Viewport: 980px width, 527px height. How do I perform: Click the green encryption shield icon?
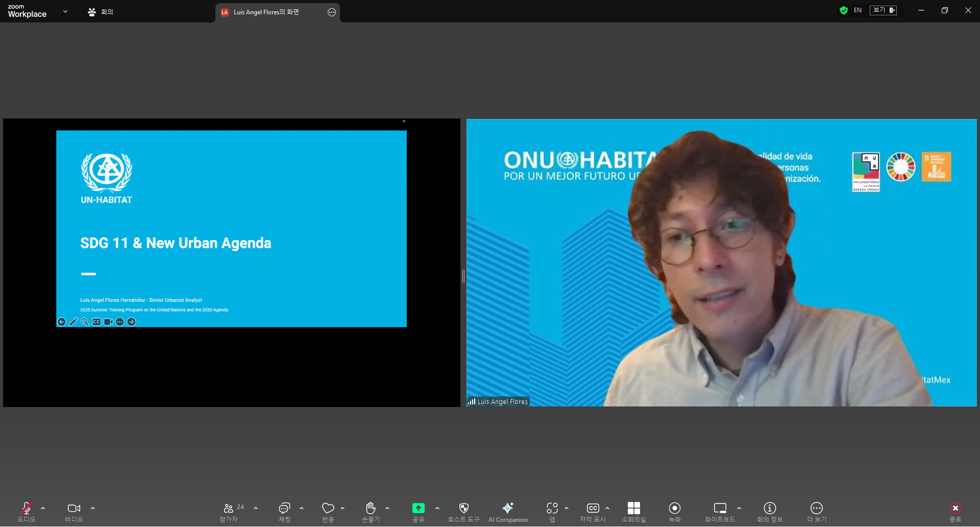tap(844, 10)
